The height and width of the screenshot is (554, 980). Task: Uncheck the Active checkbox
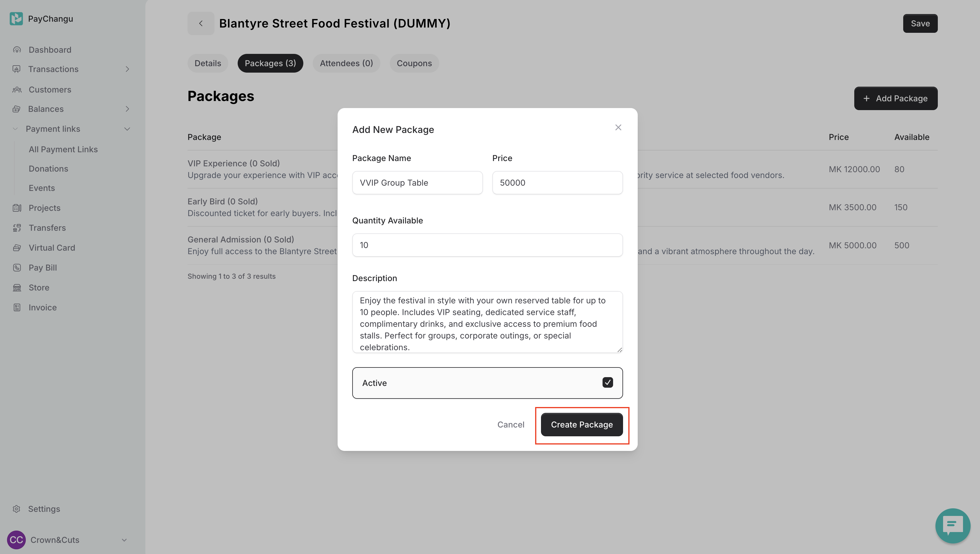[607, 382]
